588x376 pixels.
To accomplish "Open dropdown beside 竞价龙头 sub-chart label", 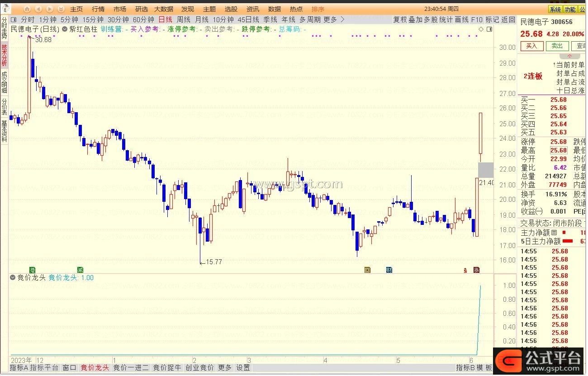I will click(13, 278).
